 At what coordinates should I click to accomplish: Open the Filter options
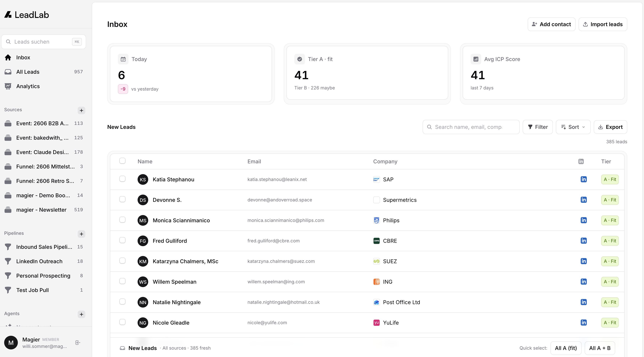coord(537,127)
